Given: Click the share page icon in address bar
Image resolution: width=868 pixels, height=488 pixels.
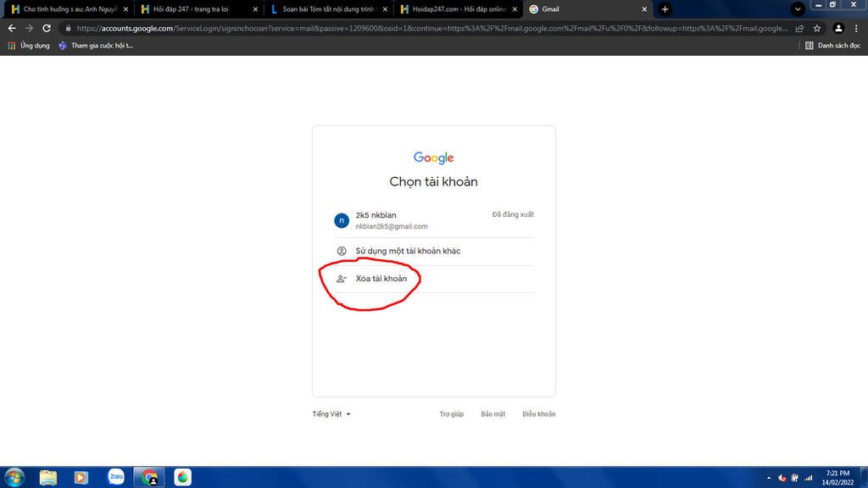Looking at the screenshot, I should pyautogui.click(x=799, y=28).
